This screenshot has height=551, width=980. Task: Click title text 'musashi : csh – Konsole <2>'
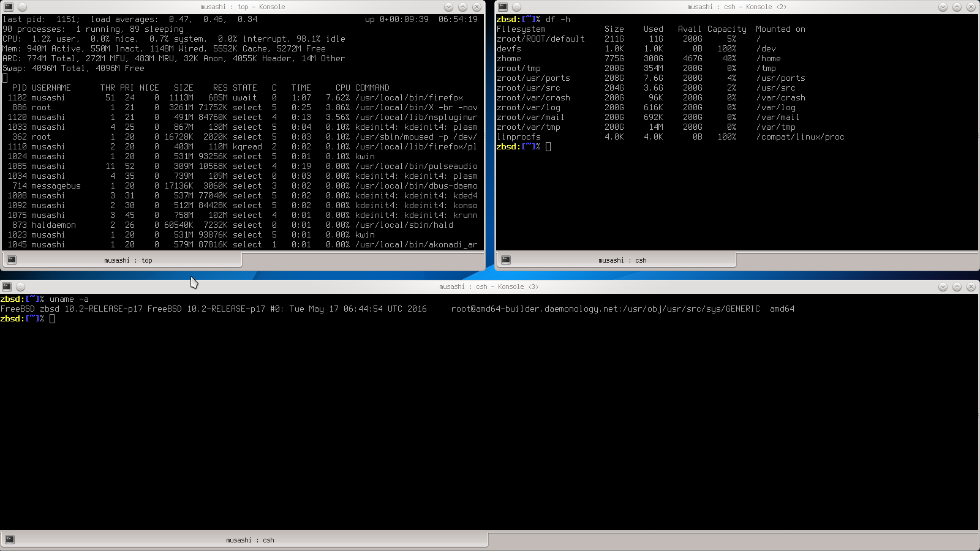(x=737, y=7)
